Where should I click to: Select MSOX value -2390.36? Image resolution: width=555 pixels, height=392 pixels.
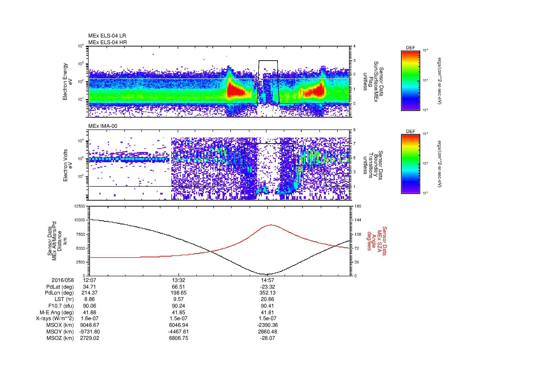click(267, 325)
